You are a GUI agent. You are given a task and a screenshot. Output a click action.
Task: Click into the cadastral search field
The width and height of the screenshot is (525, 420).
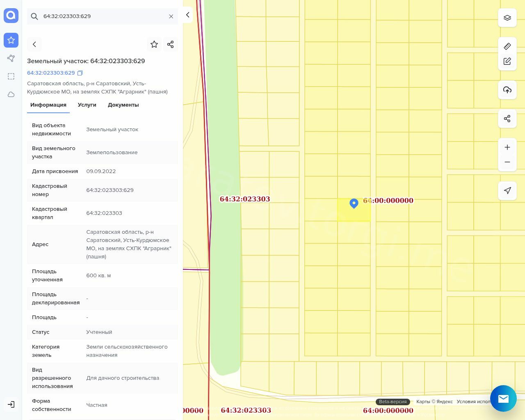point(103,16)
